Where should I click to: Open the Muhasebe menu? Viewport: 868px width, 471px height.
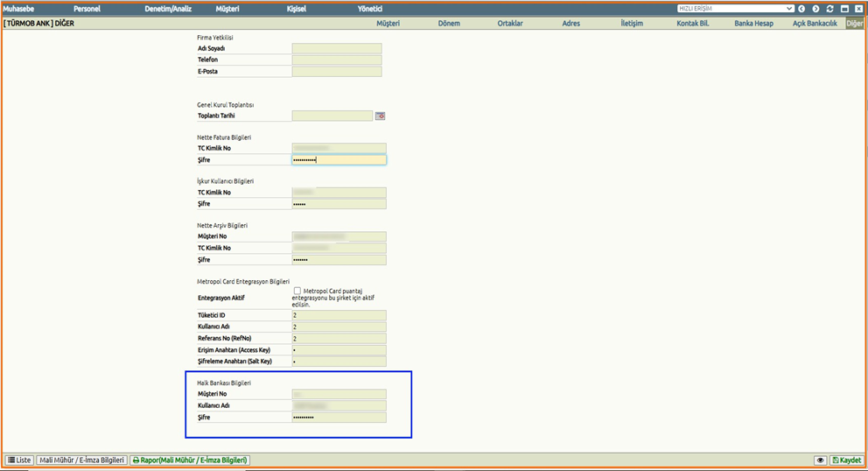click(x=18, y=9)
